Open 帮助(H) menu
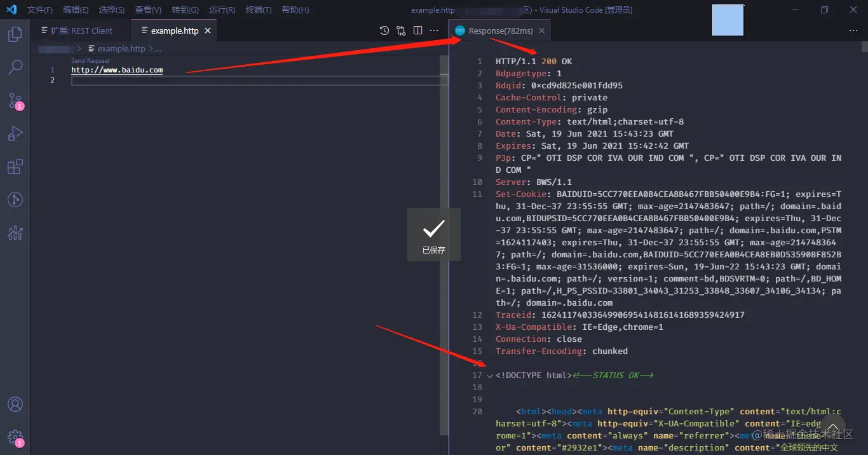 295,10
